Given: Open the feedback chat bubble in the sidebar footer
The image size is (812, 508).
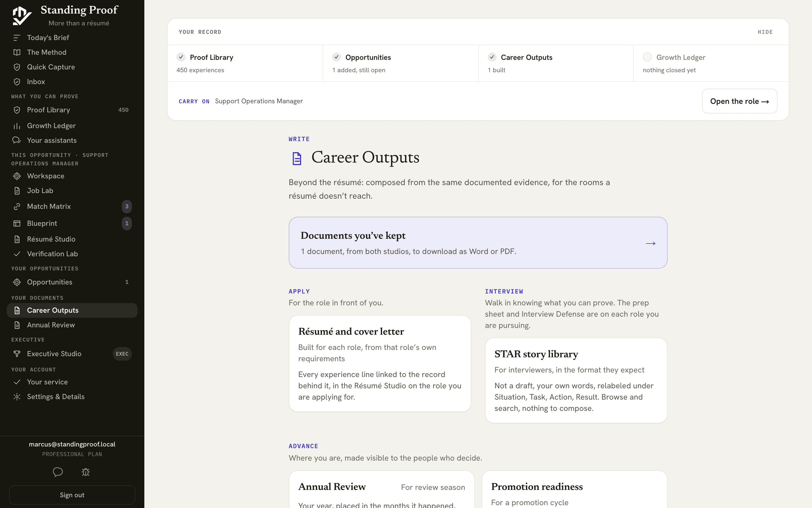Looking at the screenshot, I should (58, 472).
